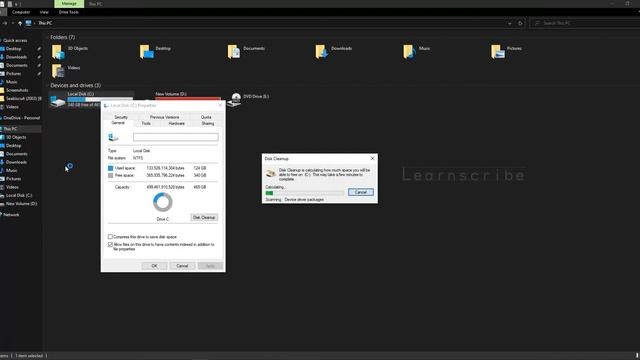Toggle 'Compress this drive to save disk space'
Viewport: 640px width, 360px height.
110,237
